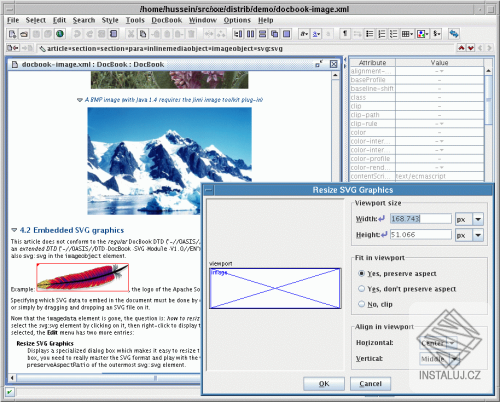Viewport: 500px width, 402px height.
Task: Click the 'Value' column header
Action: (x=439, y=62)
